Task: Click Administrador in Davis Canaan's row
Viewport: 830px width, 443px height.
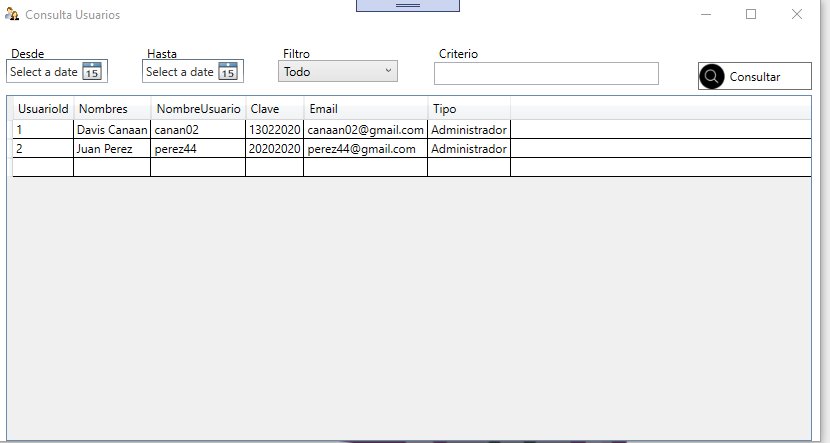Action: point(469,130)
